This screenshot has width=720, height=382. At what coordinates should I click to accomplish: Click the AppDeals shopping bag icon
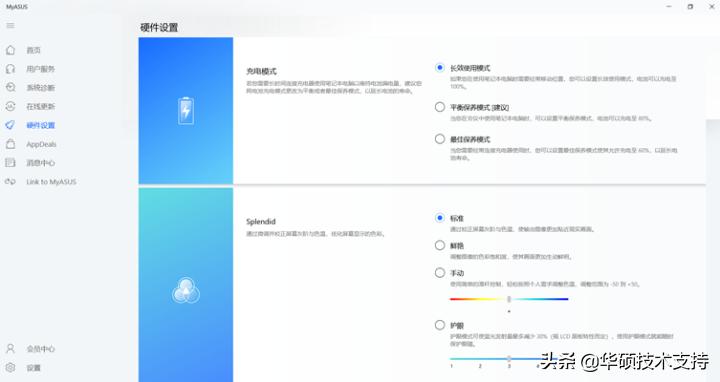coord(10,144)
